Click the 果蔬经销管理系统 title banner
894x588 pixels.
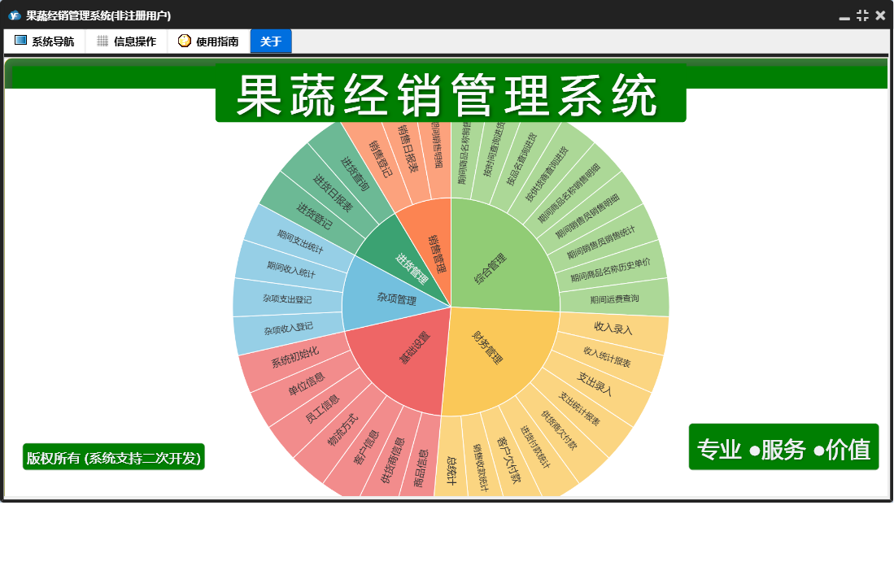(x=451, y=93)
